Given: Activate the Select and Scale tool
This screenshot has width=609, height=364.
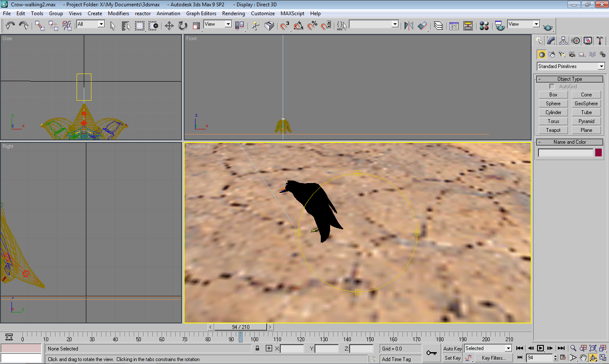Looking at the screenshot, I should point(196,26).
